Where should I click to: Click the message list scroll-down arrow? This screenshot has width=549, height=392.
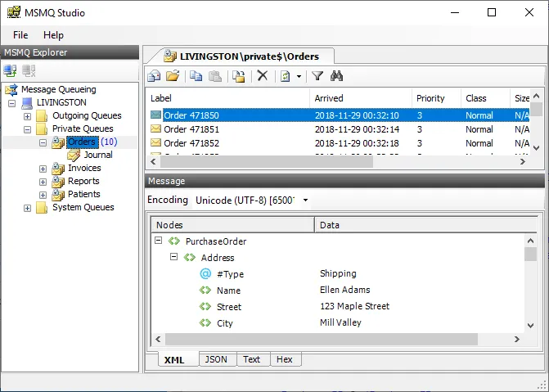[536, 148]
